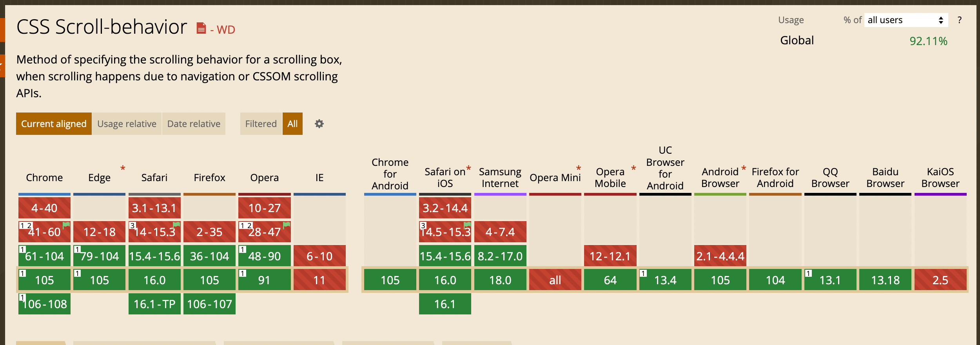Select the Current aligned view tab
Screen dimensions: 980x345
click(54, 123)
